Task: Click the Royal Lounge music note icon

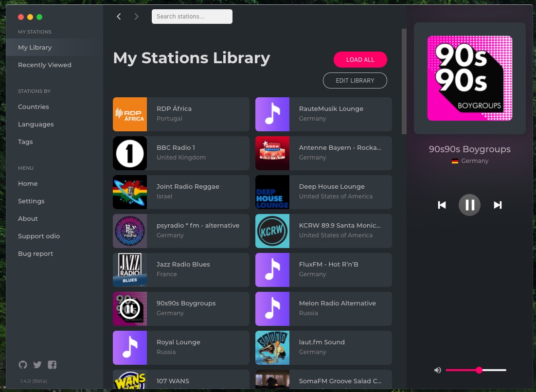Action: [x=130, y=348]
